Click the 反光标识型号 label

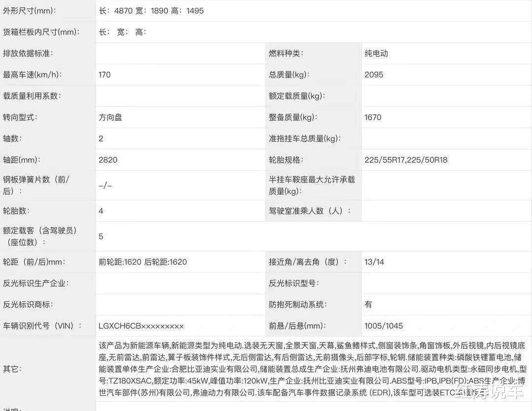point(294,283)
